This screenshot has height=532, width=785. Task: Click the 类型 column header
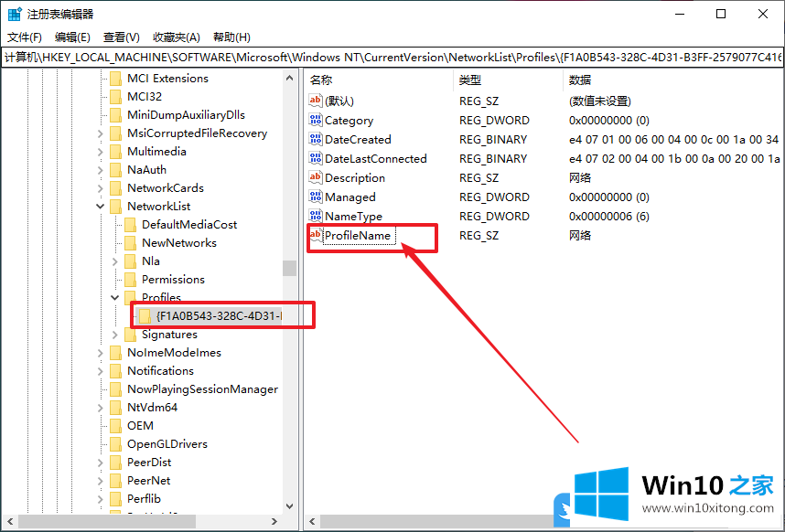pyautogui.click(x=470, y=80)
